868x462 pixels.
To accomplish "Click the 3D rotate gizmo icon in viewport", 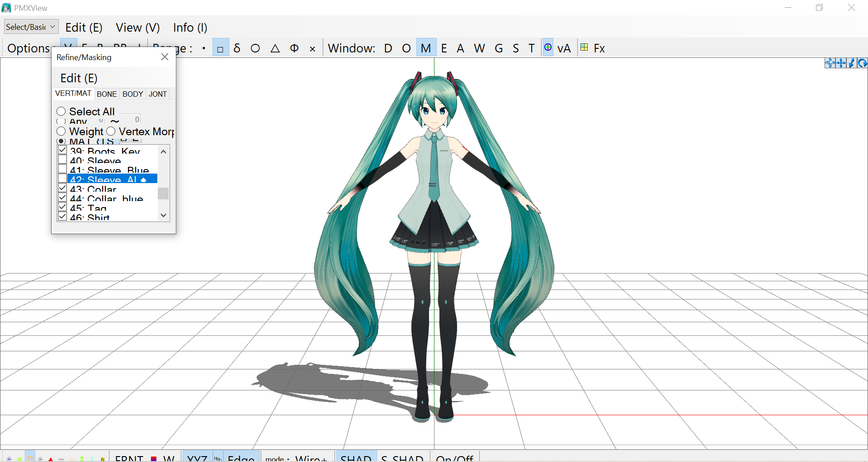I will click(830, 63).
